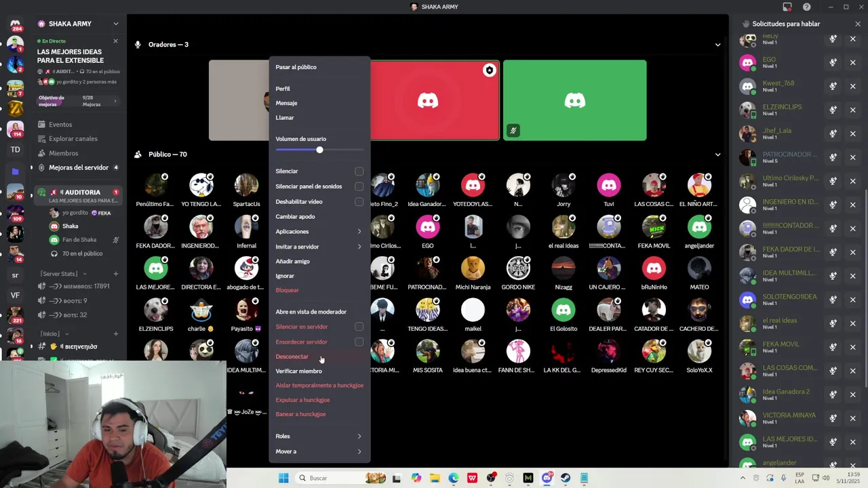The image size is (868, 488).
Task: Open Discord help icon in title bar
Action: 806,7
